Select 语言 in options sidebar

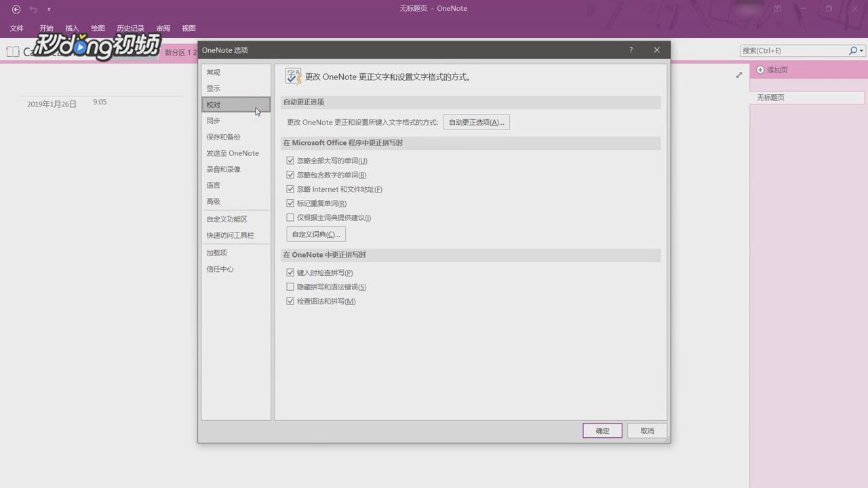pos(236,186)
